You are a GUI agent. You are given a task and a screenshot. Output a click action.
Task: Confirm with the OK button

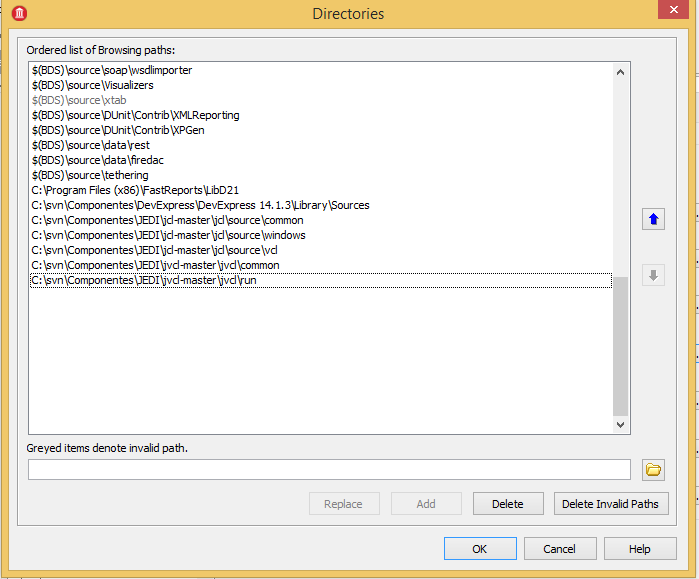(480, 549)
